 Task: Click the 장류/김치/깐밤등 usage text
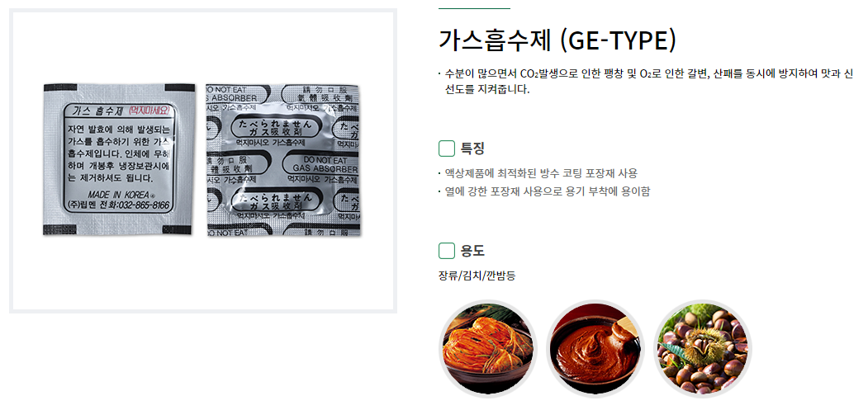point(477,275)
